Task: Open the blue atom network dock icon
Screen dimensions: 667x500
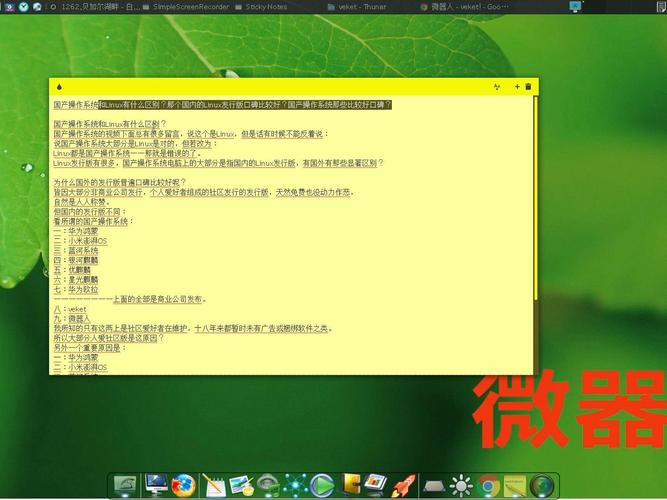Action: (295, 486)
